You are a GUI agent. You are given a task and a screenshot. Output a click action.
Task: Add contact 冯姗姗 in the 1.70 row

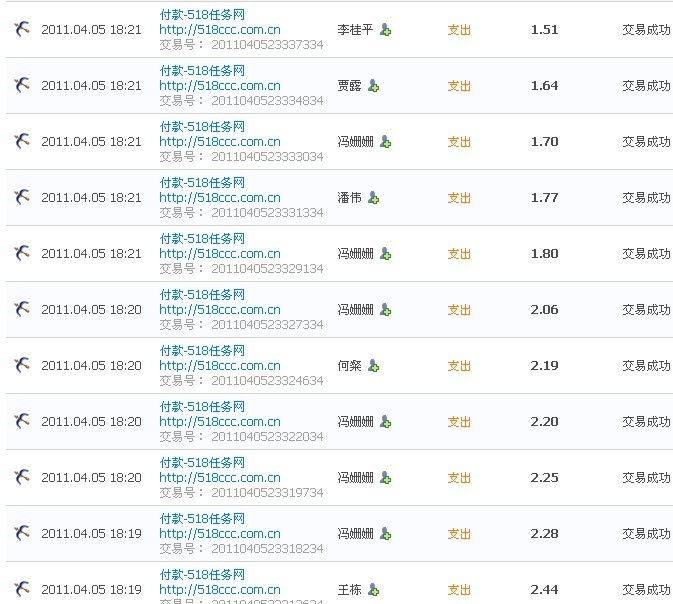385,142
